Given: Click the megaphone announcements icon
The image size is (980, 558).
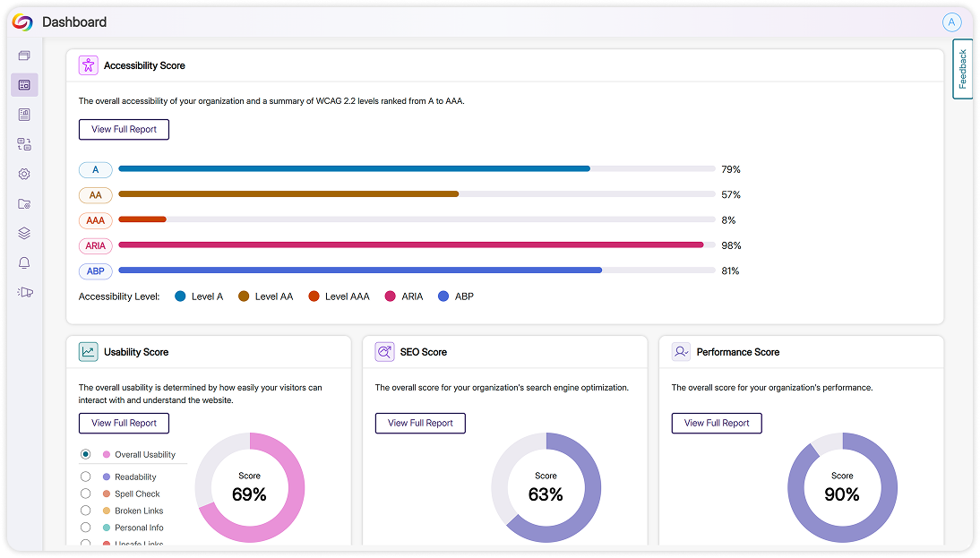Looking at the screenshot, I should [x=24, y=292].
